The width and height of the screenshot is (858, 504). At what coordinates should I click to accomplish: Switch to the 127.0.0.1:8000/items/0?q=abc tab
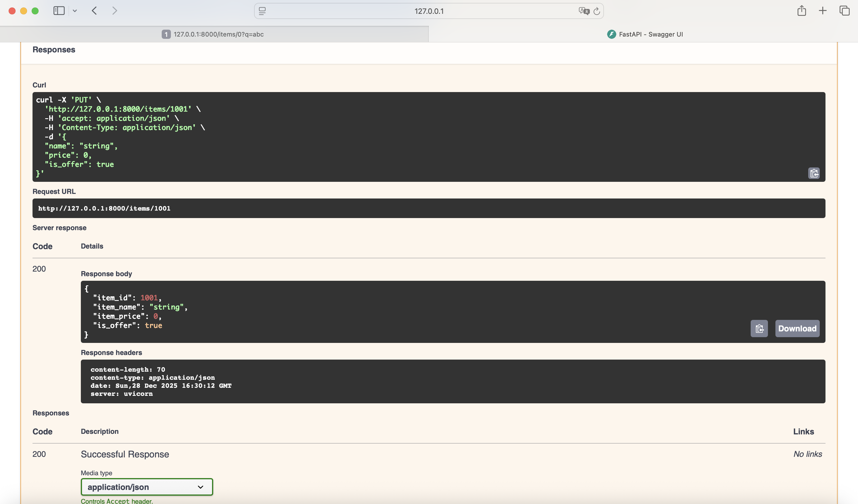pos(214,34)
